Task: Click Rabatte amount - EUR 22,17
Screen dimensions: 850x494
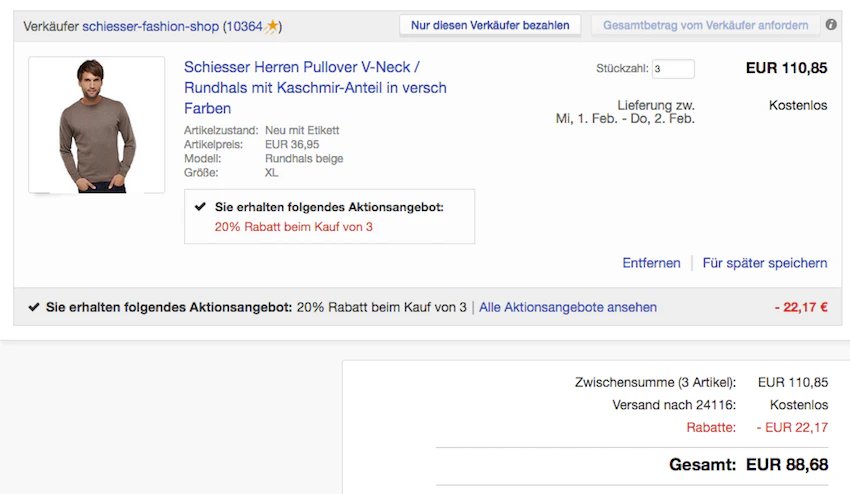Action: [792, 427]
